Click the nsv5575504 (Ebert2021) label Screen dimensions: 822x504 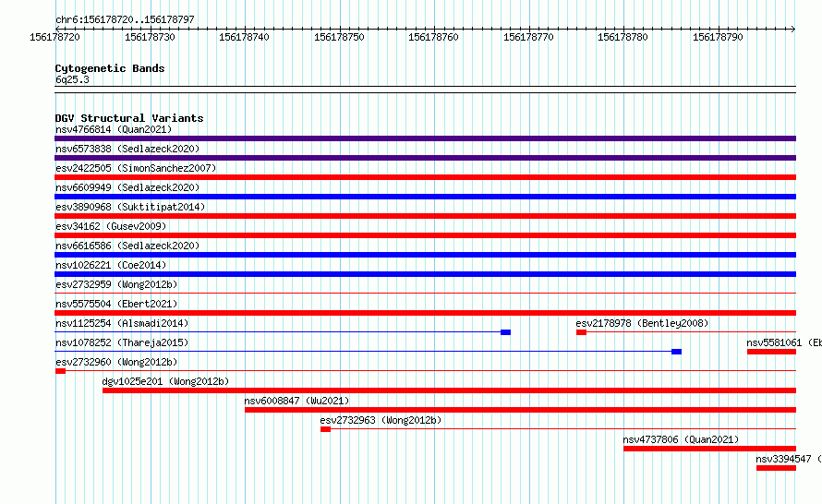[x=116, y=304]
